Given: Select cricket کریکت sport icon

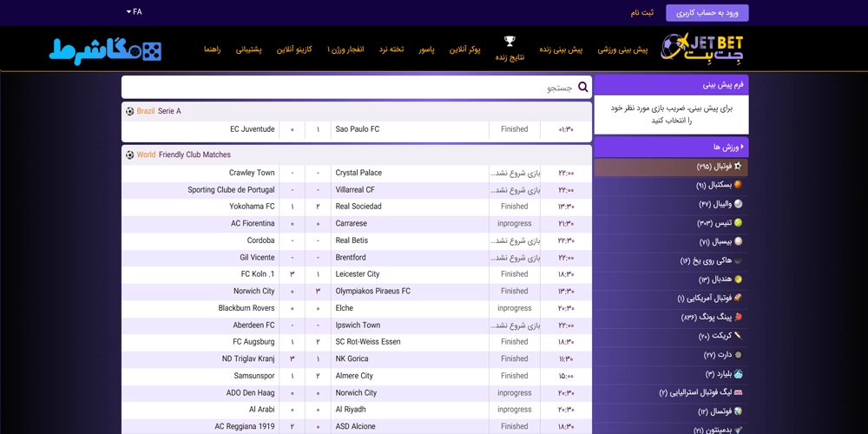Looking at the screenshot, I should (x=737, y=336).
